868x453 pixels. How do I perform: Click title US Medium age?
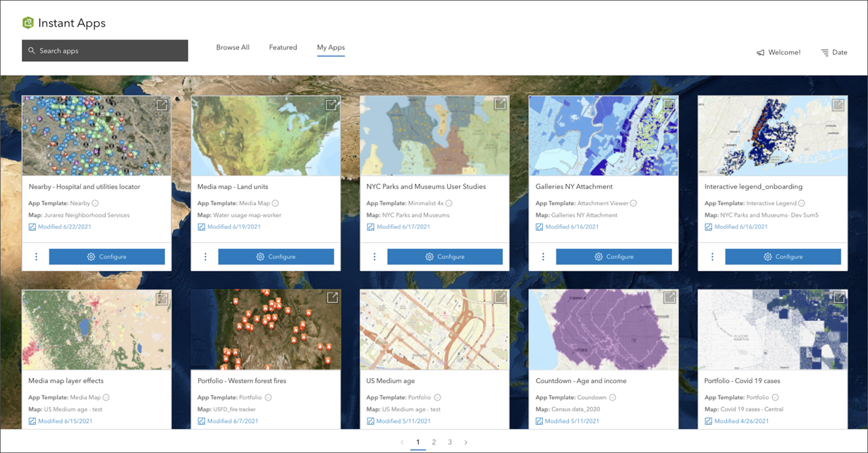click(392, 381)
